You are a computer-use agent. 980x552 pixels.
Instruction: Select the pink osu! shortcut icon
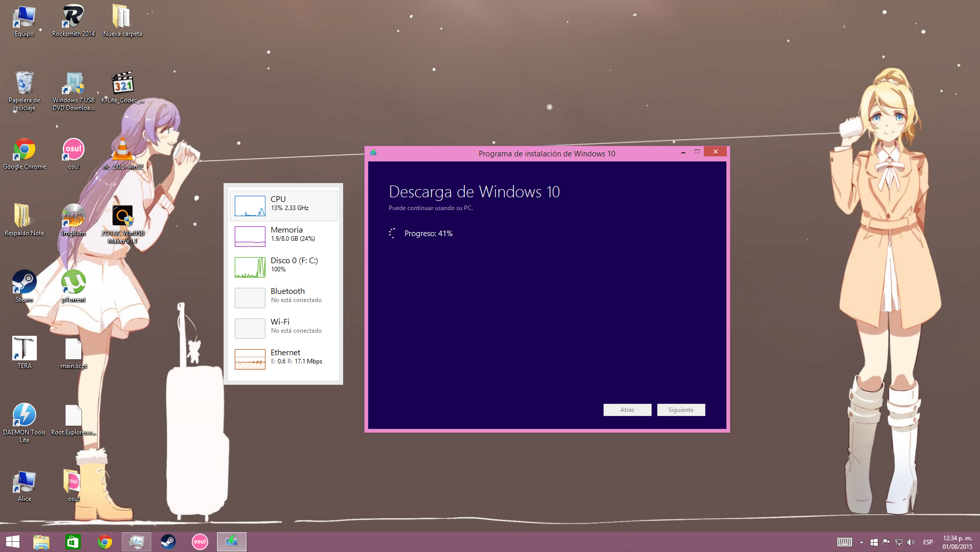point(73,154)
